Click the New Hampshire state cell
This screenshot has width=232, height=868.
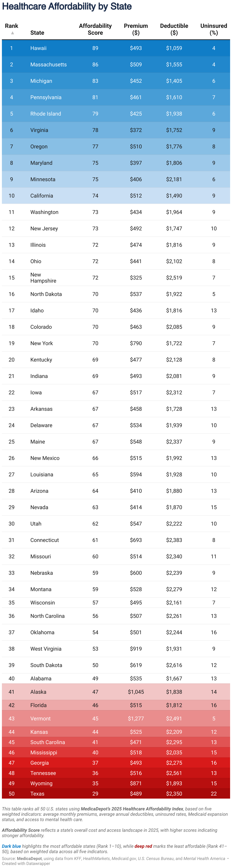pos(43,278)
